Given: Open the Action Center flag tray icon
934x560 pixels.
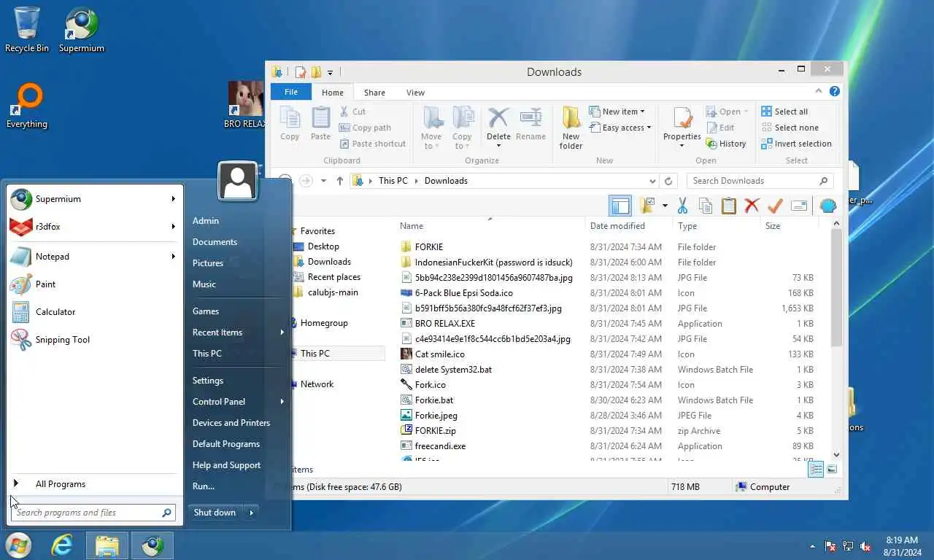Looking at the screenshot, I should (x=830, y=546).
